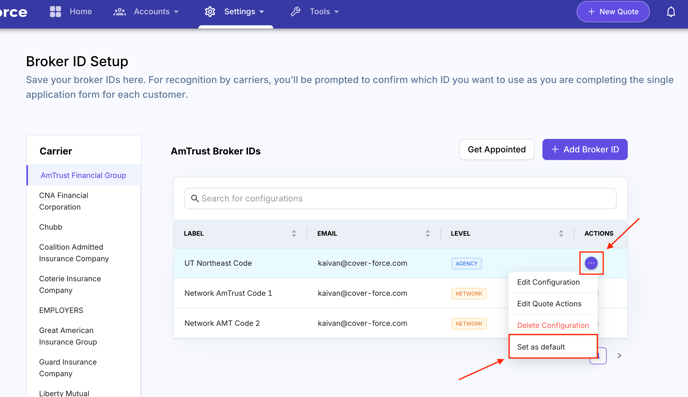The width and height of the screenshot is (688, 397).
Task: Click the Network AmTrust Code 1 label
Action: tap(228, 293)
